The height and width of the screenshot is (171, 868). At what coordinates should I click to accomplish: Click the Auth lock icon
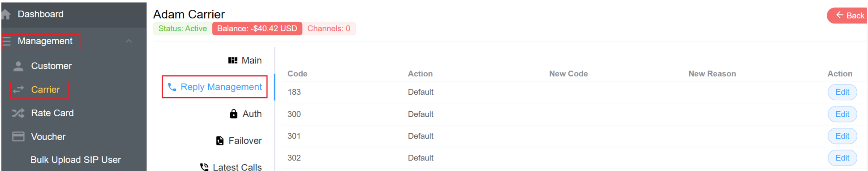pyautogui.click(x=234, y=114)
